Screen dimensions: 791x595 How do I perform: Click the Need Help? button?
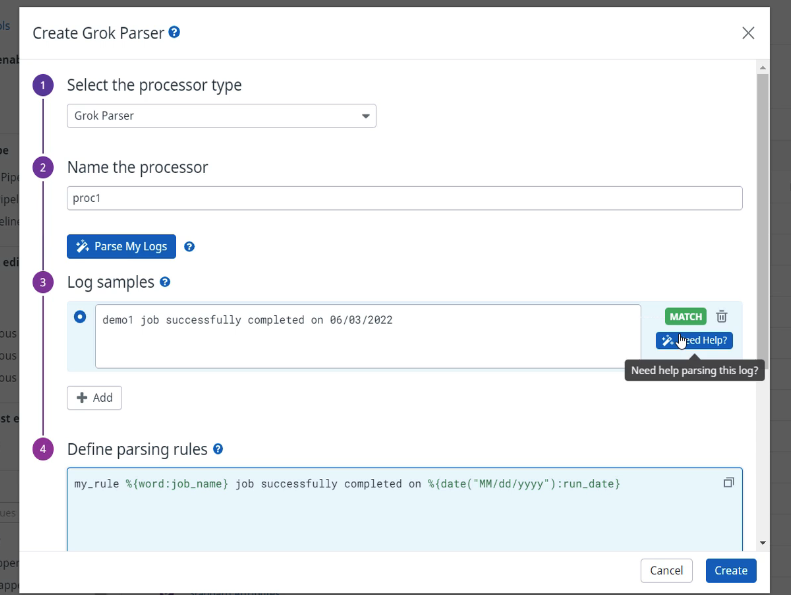[694, 340]
